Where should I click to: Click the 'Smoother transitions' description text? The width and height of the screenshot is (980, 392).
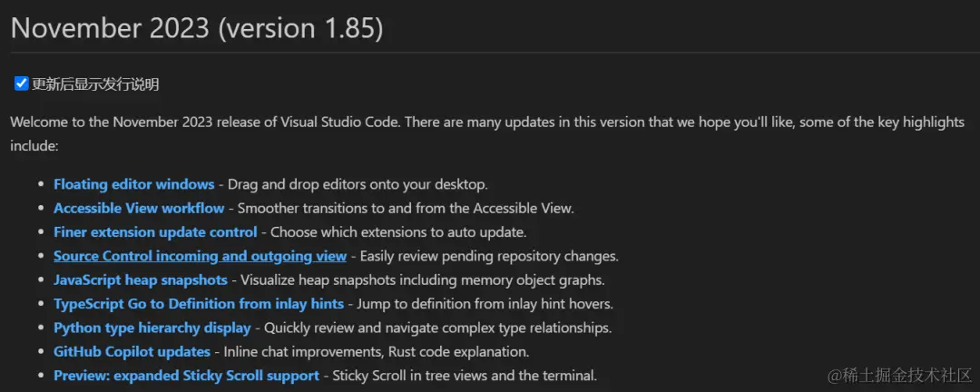tap(406, 208)
